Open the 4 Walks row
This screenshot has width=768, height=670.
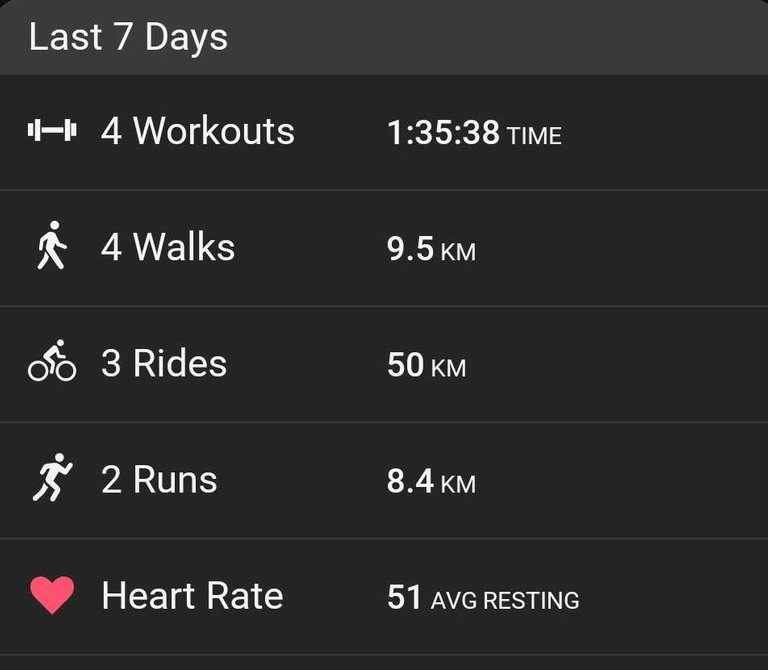click(x=384, y=248)
